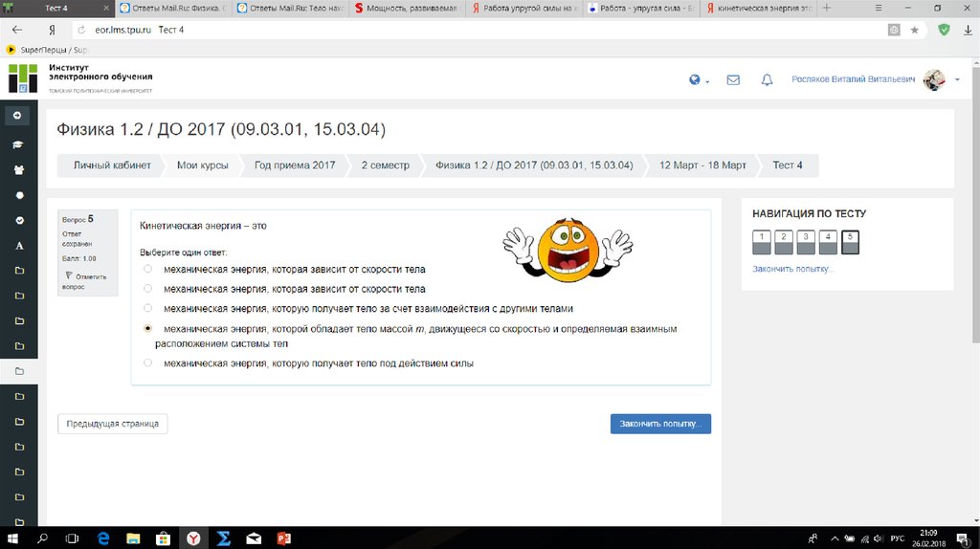Switch to tab 'Ответы Mail.Ru: Тело'
980x549 pixels.
pos(291,8)
